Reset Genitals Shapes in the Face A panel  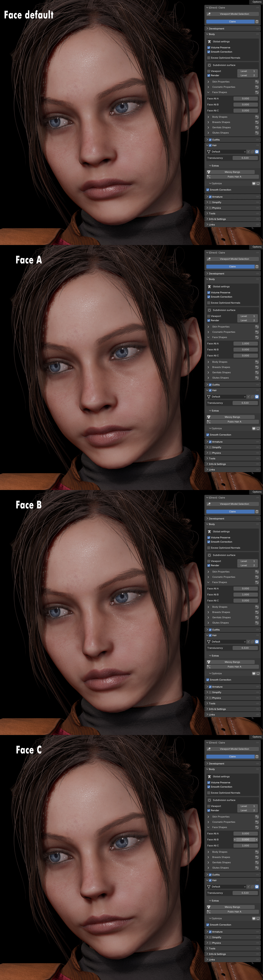(x=257, y=372)
